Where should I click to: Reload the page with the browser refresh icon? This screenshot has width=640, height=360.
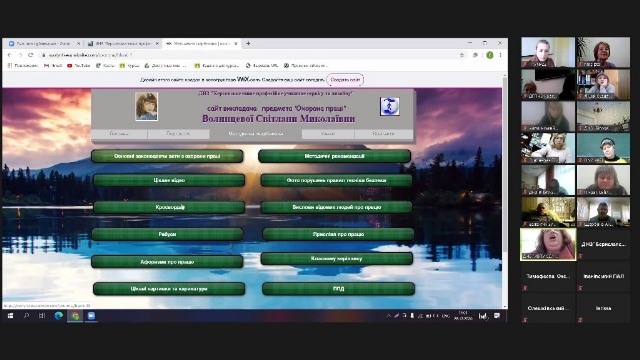(31, 55)
